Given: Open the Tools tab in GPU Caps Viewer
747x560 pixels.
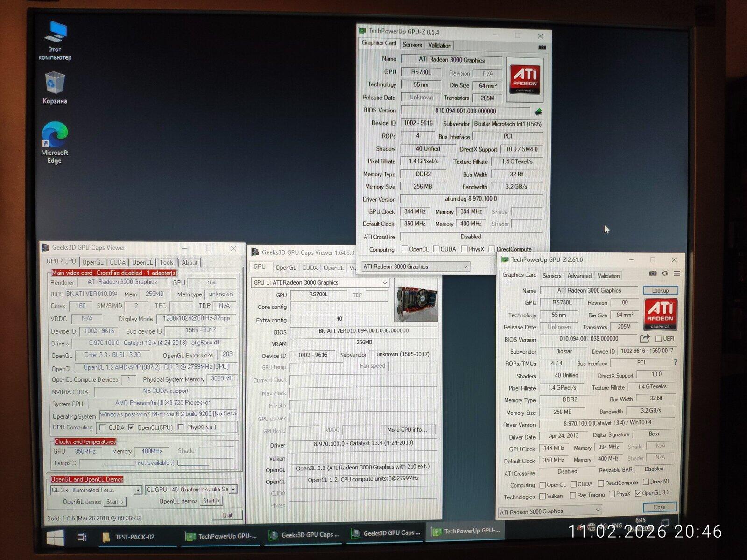Looking at the screenshot, I should click(x=166, y=262).
